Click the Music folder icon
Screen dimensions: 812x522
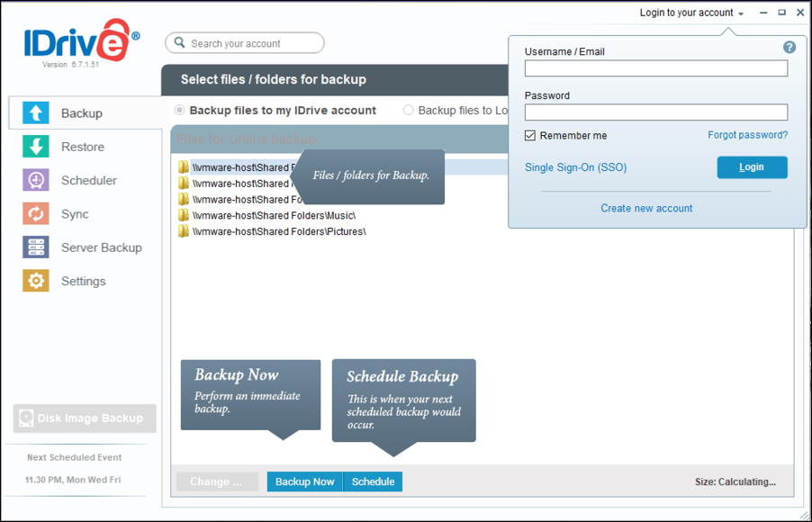(x=183, y=215)
